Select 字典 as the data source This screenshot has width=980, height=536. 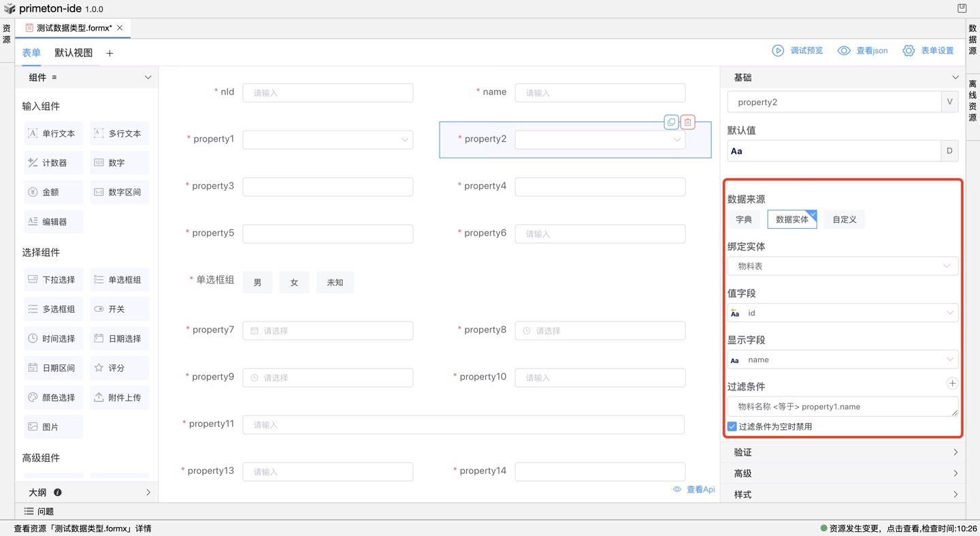click(744, 219)
